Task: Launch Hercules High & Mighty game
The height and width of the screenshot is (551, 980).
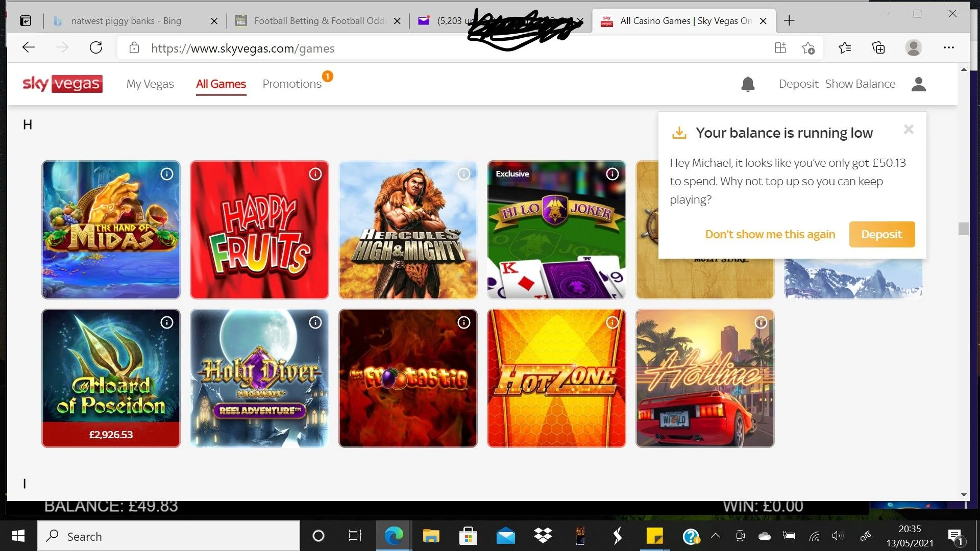Action: point(408,230)
